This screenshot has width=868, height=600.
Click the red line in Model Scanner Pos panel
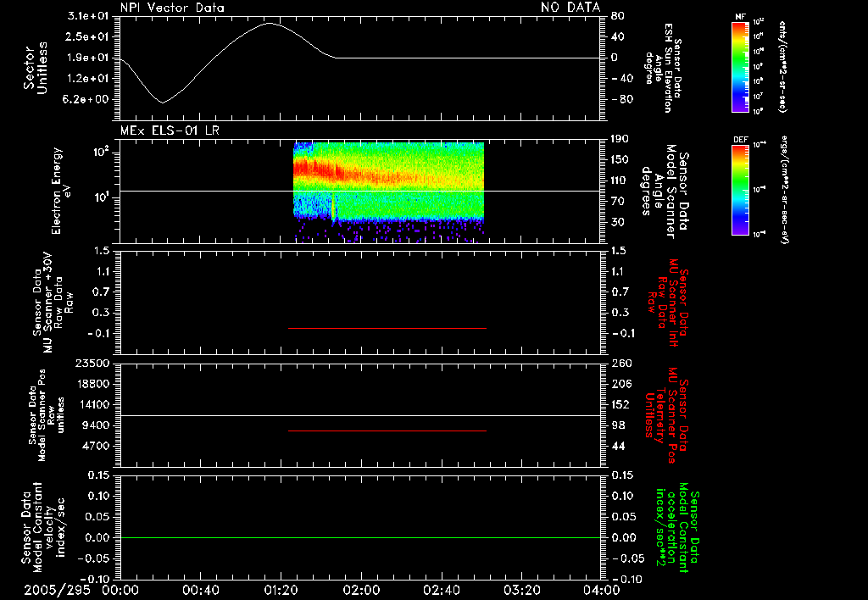(x=387, y=431)
